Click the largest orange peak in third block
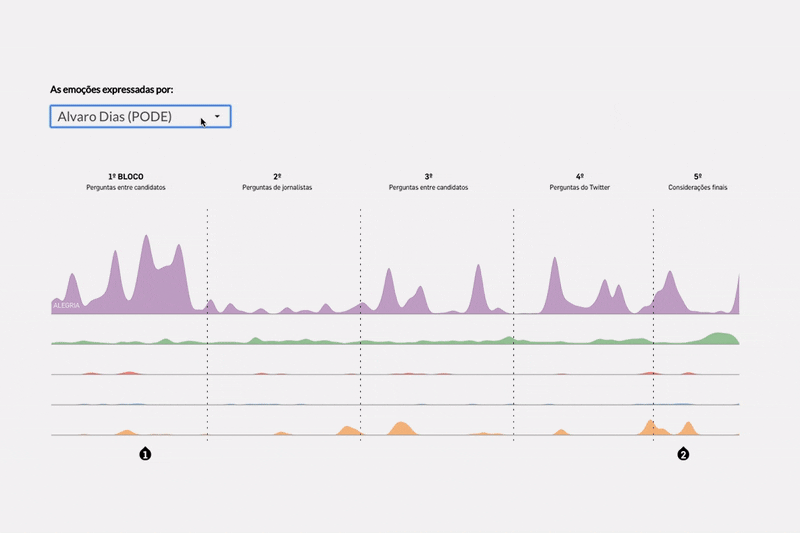 coord(401,428)
